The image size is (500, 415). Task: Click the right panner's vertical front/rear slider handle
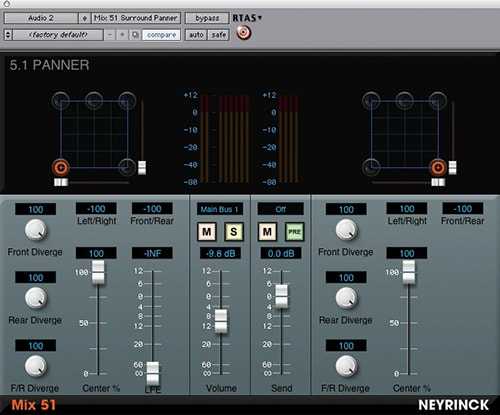pyautogui.click(x=452, y=167)
